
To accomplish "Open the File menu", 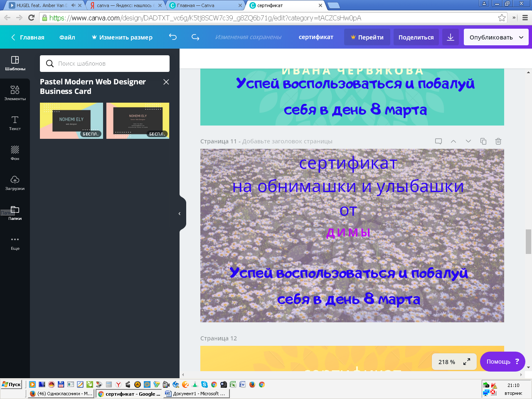I will (67, 37).
